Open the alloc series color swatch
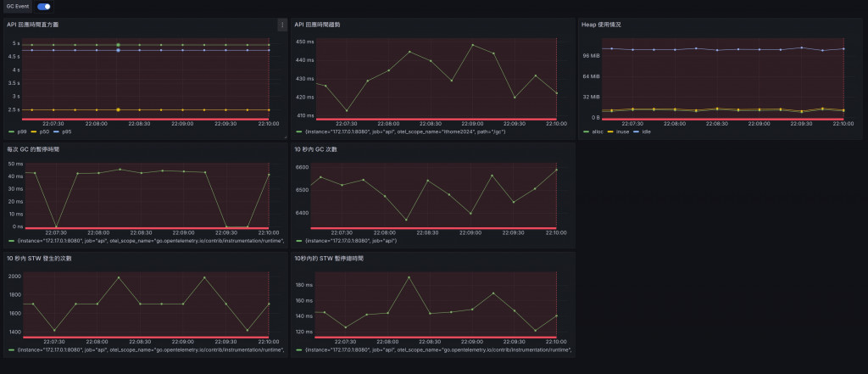The image size is (868, 374). click(587, 131)
